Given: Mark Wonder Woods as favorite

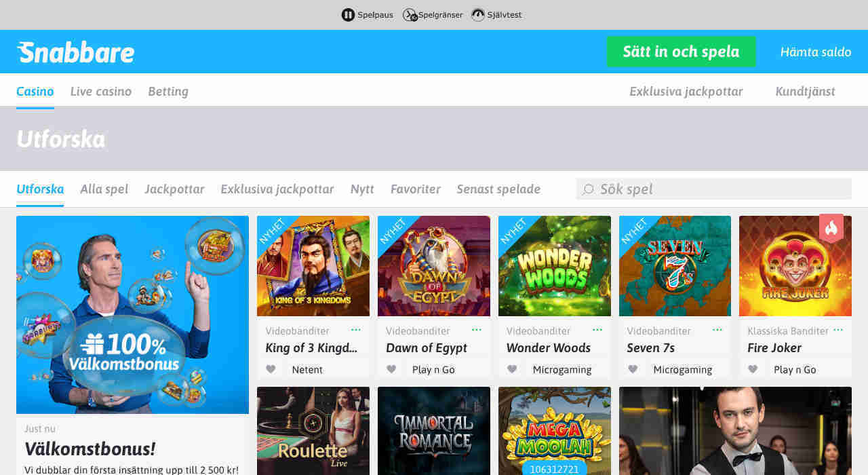Looking at the screenshot, I should [x=512, y=370].
